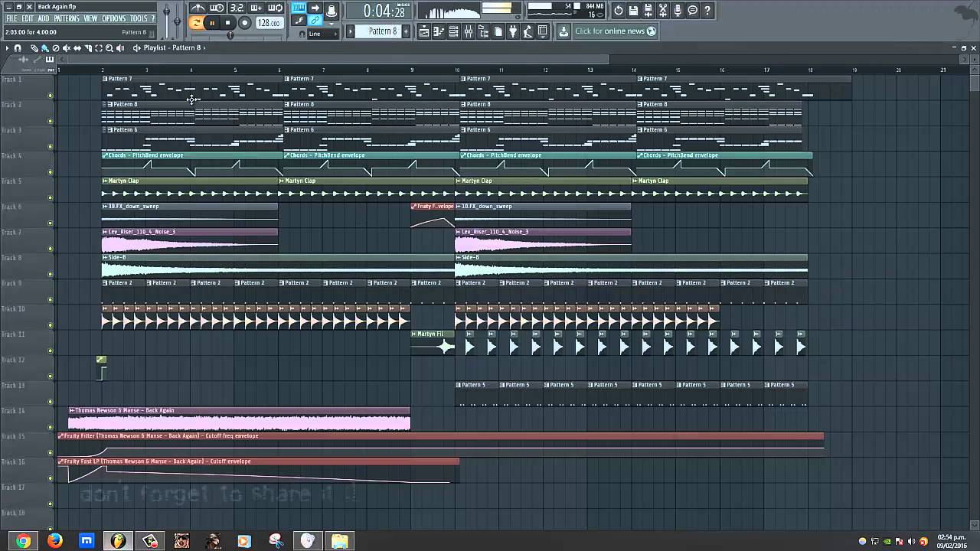Toggle loop recording icon
980x551 pixels.
276,8
